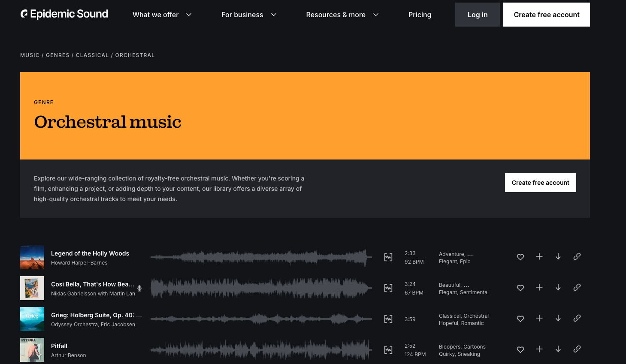Select the Orchestral genre tag on Grieg track
This screenshot has height=364, width=626.
[x=476, y=316]
